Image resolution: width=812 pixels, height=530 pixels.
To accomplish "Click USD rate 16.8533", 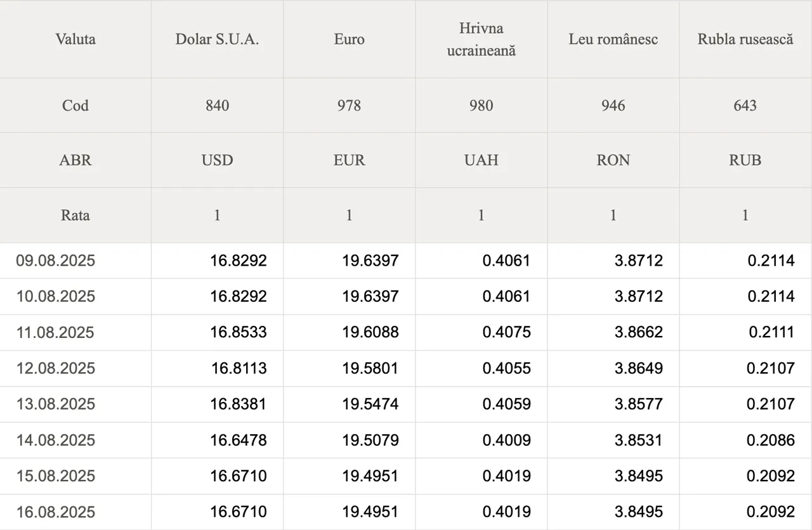I will pyautogui.click(x=239, y=332).
